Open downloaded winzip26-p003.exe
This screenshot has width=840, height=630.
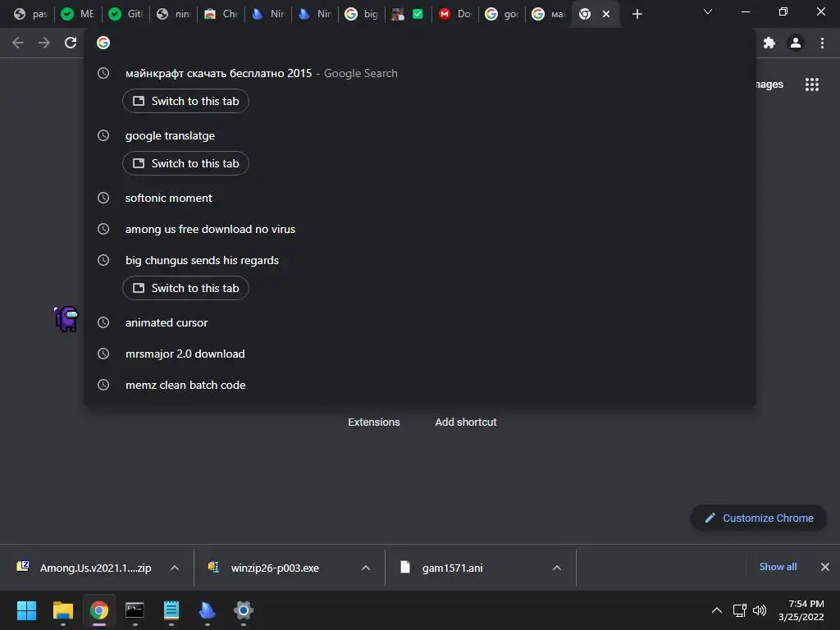(265, 568)
